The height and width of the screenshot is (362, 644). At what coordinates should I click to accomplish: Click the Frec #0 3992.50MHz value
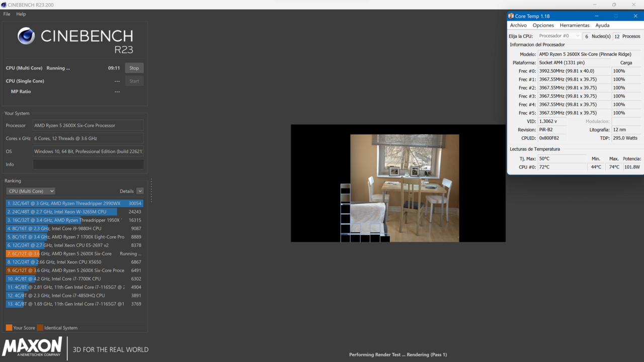pyautogui.click(x=574, y=71)
